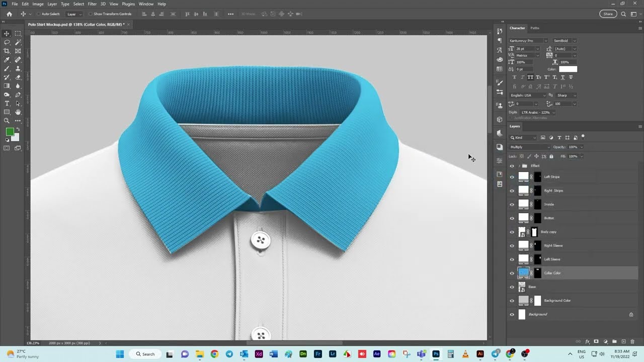The width and height of the screenshot is (644, 362).
Task: Add a layer mask
Action: pyautogui.click(x=596, y=342)
